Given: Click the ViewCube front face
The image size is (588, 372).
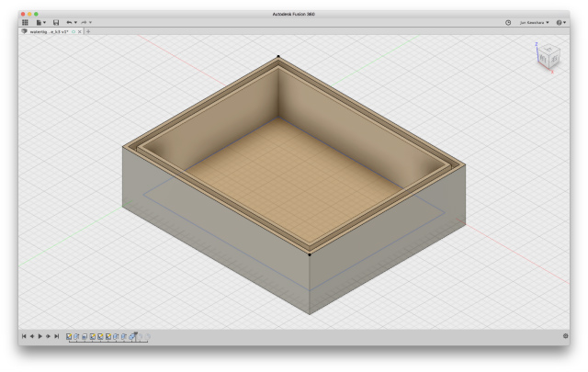Looking at the screenshot, I should (543, 59).
